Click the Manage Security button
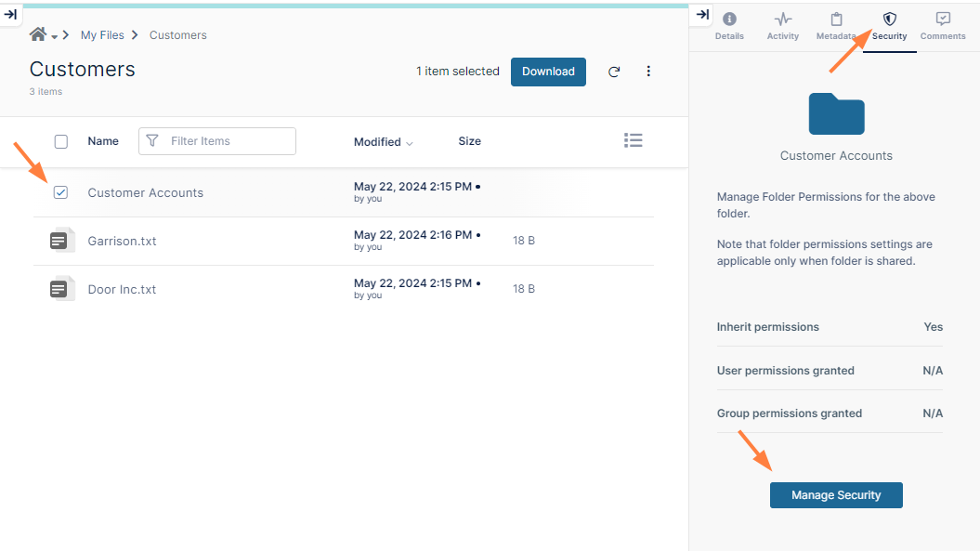The width and height of the screenshot is (980, 551). tap(836, 495)
